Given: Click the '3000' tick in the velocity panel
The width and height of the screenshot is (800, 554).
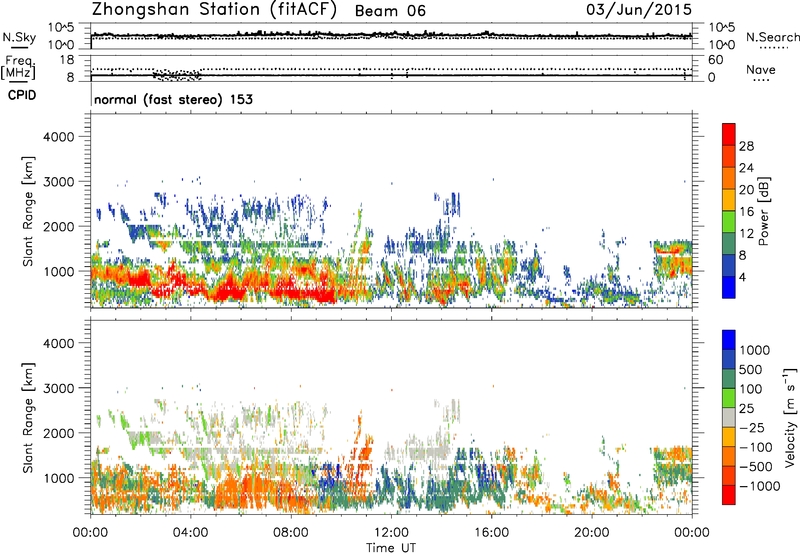Looking at the screenshot, I should (59, 388).
